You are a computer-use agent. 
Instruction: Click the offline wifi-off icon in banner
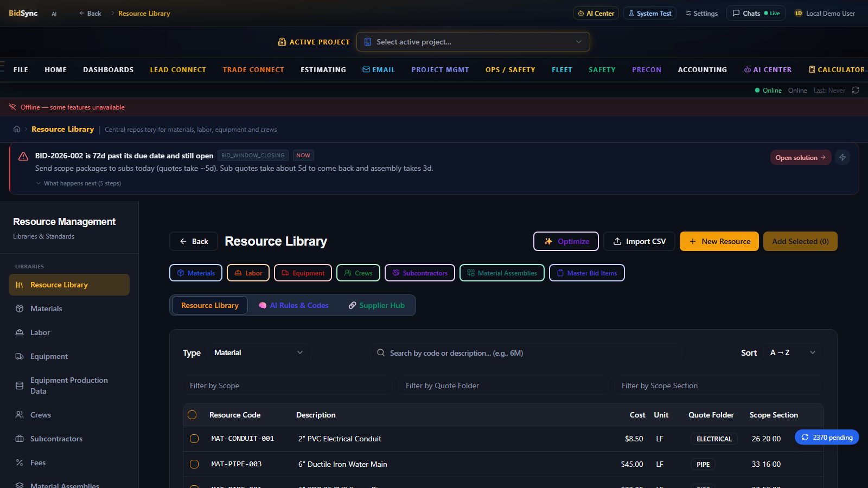pos(12,107)
